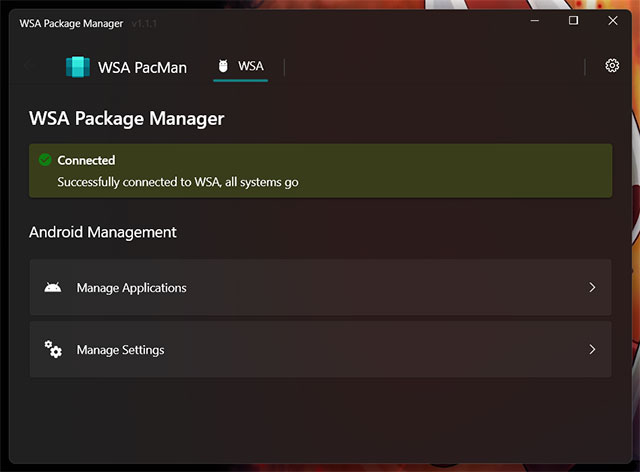Click the Android Management section heading
Image resolution: width=640 pixels, height=472 pixels.
[103, 232]
